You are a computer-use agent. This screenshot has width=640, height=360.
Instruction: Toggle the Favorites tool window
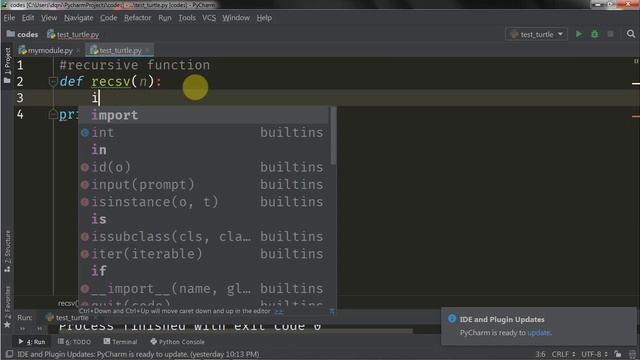point(7,307)
